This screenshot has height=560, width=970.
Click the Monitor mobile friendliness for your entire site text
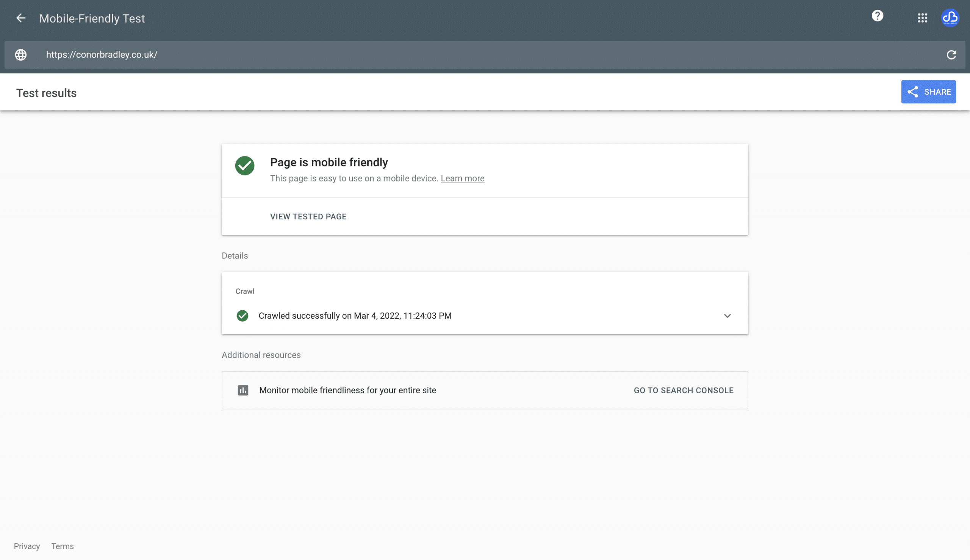[348, 390]
